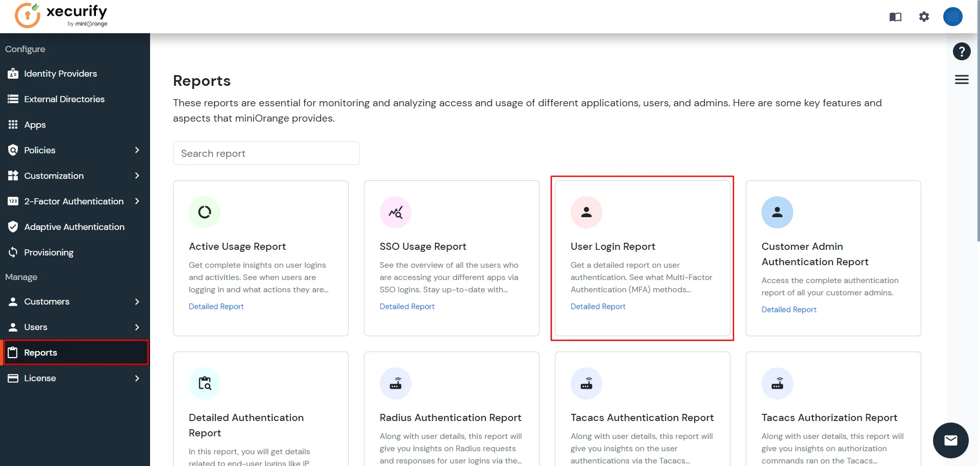Select the Adaptive Authentication shield icon

tap(13, 226)
